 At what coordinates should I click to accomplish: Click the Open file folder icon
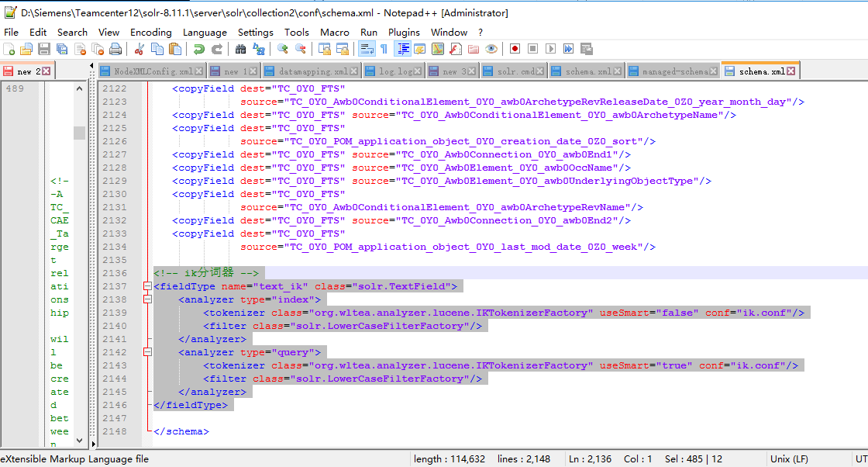click(26, 50)
